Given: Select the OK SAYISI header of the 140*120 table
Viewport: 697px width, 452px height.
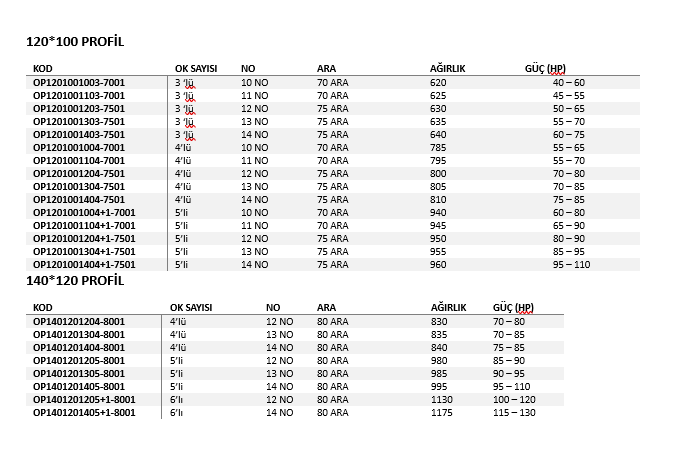Looking at the screenshot, I should 199,307.
